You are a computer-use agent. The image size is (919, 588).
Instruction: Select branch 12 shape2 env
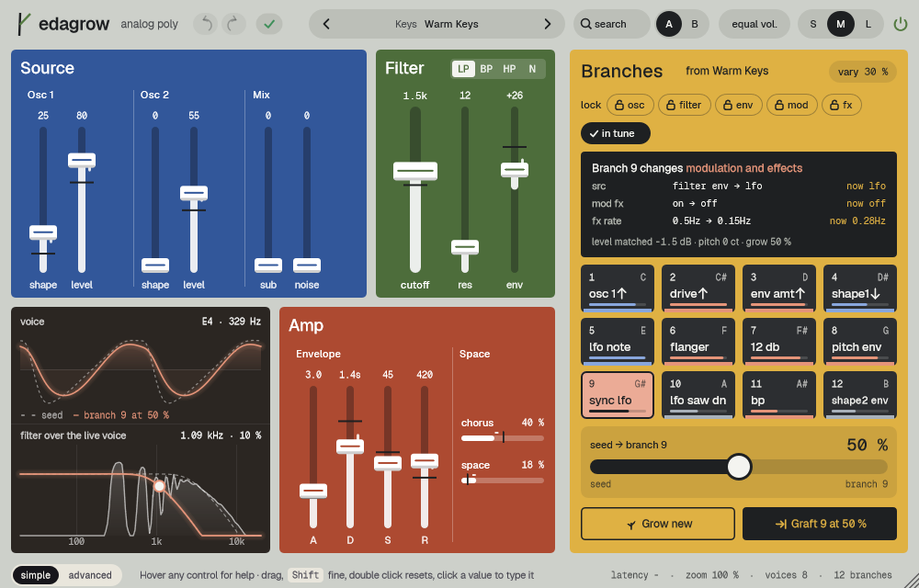(x=860, y=395)
